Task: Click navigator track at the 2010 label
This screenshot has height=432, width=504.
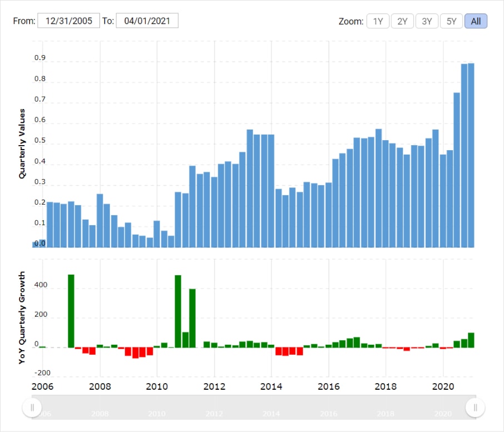Action: [157, 414]
